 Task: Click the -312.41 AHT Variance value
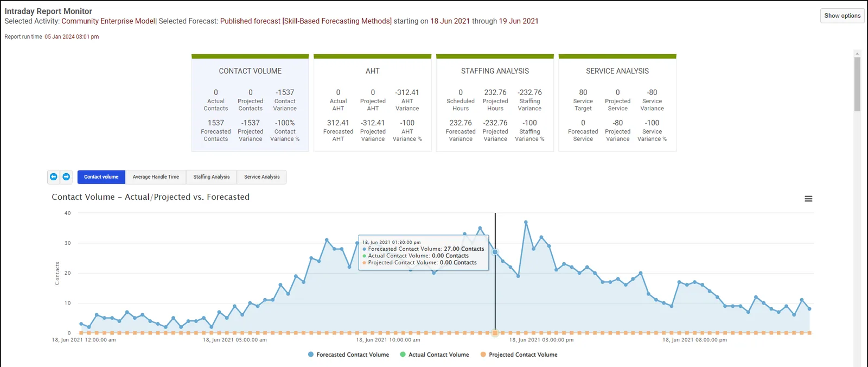pos(407,92)
